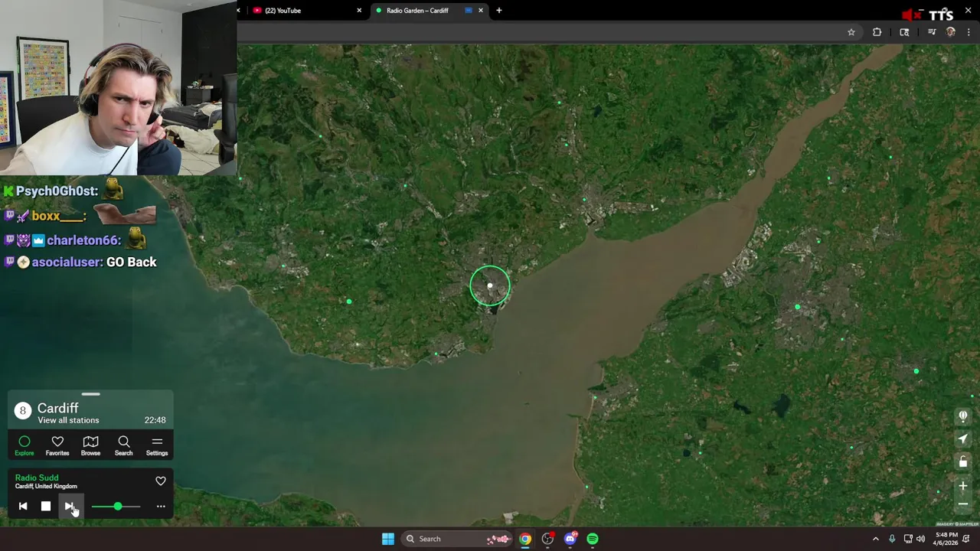Open the Chrome profile avatar

tap(951, 32)
